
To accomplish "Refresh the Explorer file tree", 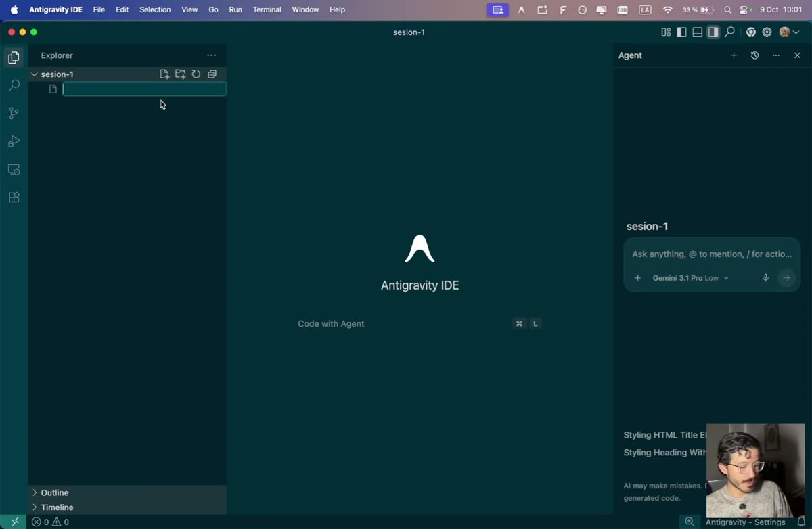I will [x=196, y=74].
